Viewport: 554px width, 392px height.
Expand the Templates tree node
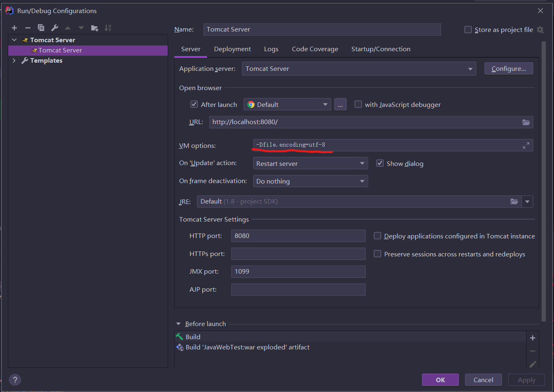pos(14,61)
